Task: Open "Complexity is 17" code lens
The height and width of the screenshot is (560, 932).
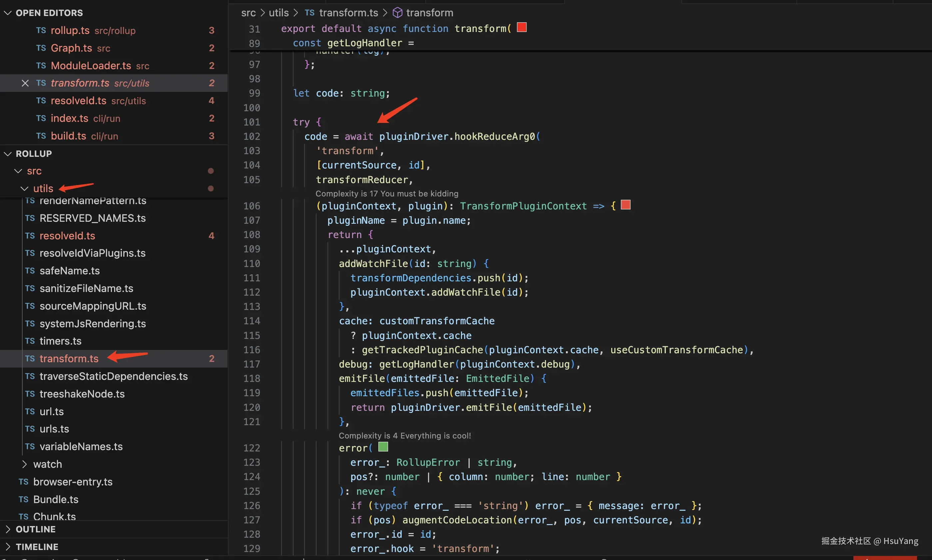Action: click(386, 193)
